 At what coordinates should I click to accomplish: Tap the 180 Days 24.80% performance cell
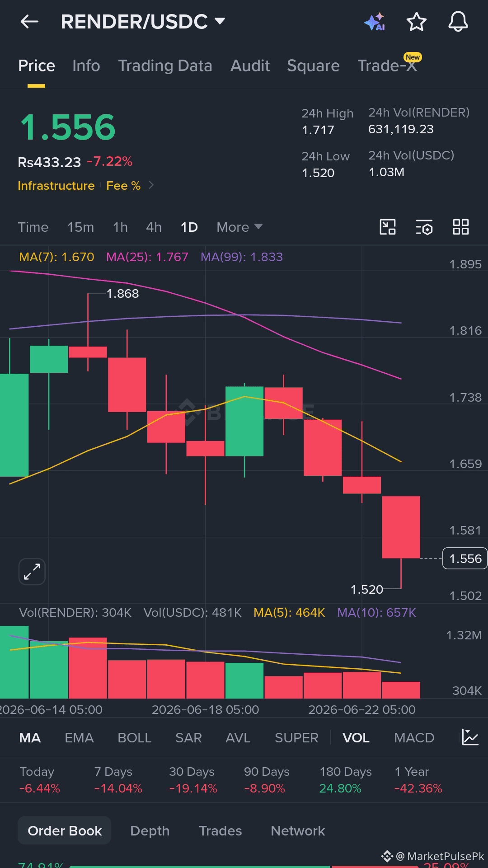(x=346, y=780)
